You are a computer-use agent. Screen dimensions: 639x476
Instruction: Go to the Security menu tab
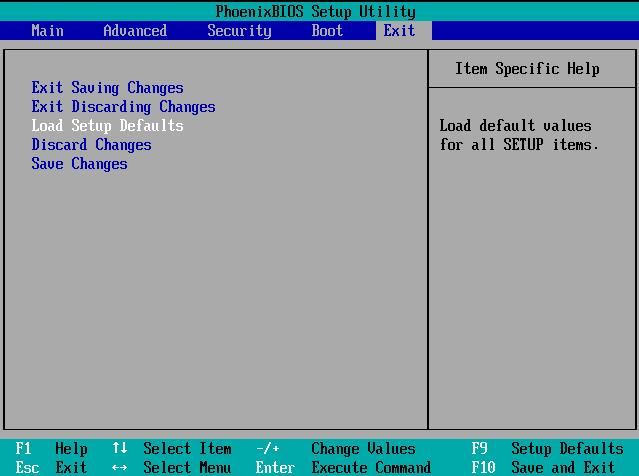click(x=239, y=31)
